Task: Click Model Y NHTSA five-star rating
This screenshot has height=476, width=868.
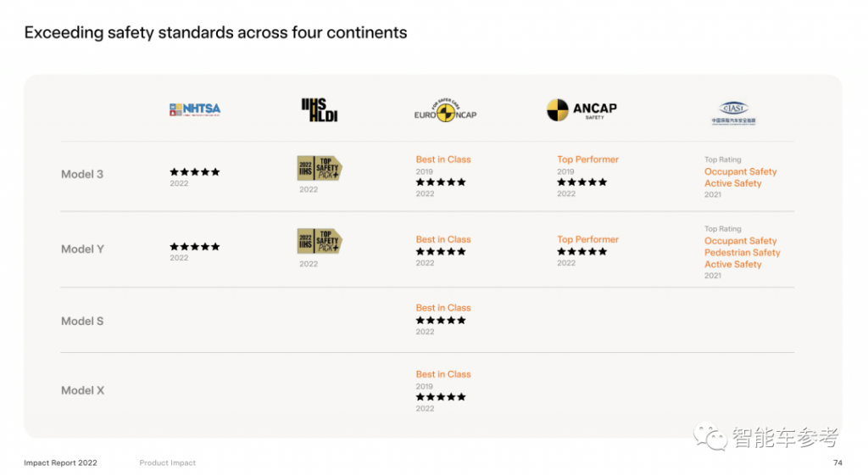Action: 195,247
